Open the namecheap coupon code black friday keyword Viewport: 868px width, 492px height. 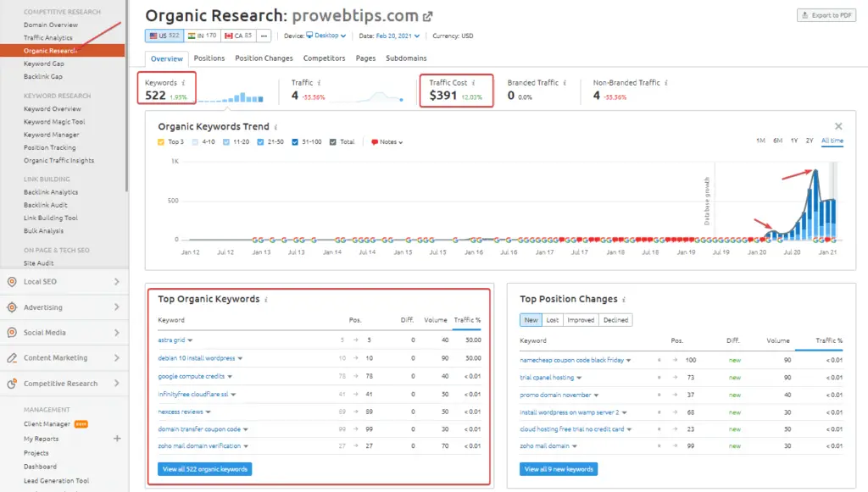pyautogui.click(x=572, y=360)
